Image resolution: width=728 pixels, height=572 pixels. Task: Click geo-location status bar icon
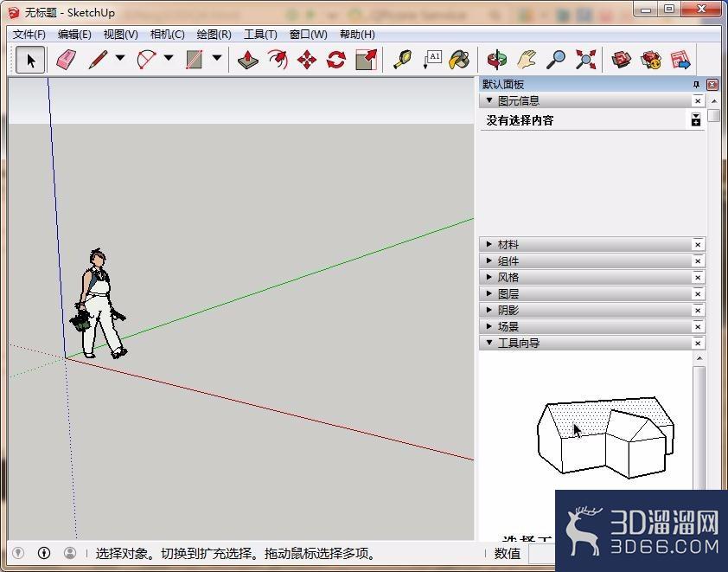point(17,553)
